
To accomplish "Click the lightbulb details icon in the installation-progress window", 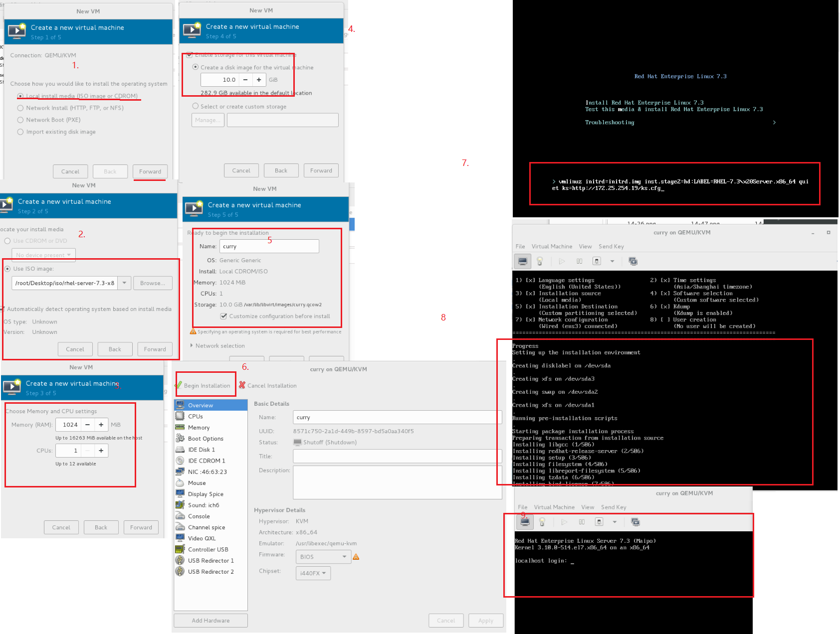I will pos(540,261).
